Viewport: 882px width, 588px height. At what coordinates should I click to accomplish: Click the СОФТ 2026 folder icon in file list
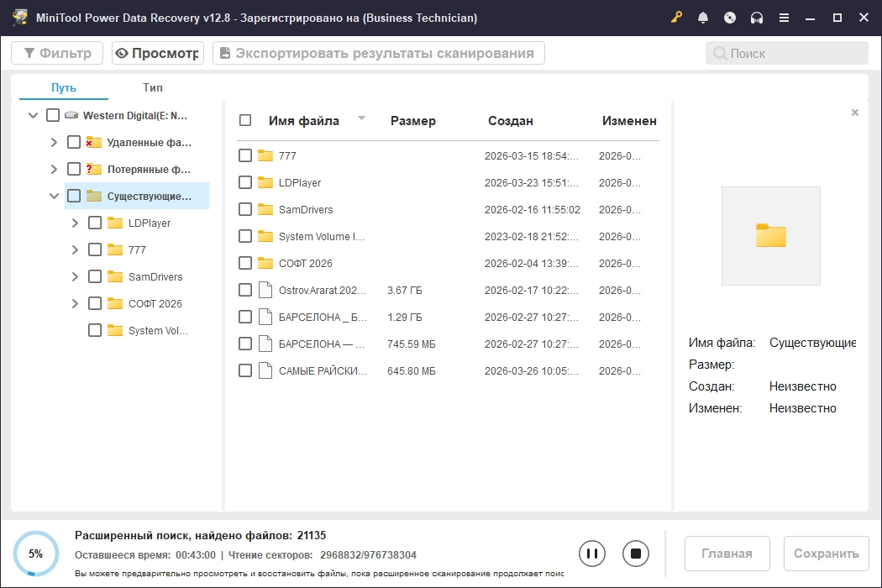tap(265, 263)
